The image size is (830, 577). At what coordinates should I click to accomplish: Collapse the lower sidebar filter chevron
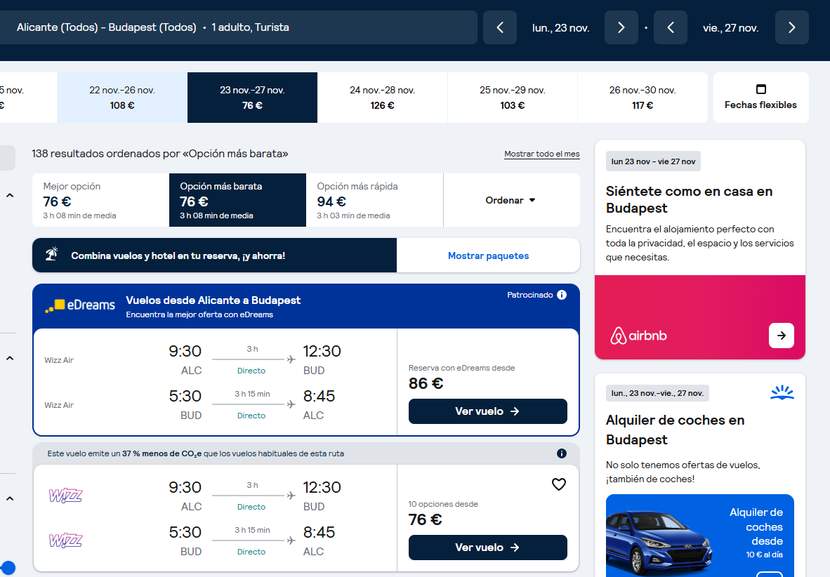[x=10, y=499]
